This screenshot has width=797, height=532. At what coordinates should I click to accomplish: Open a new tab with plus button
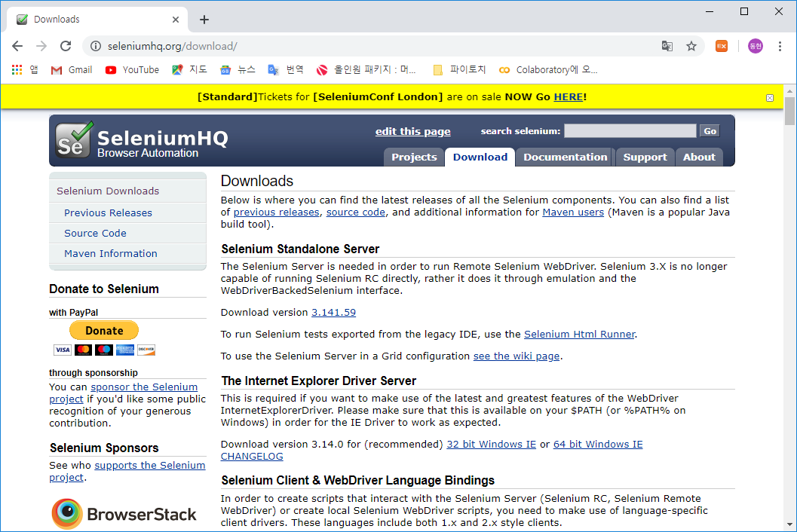204,20
